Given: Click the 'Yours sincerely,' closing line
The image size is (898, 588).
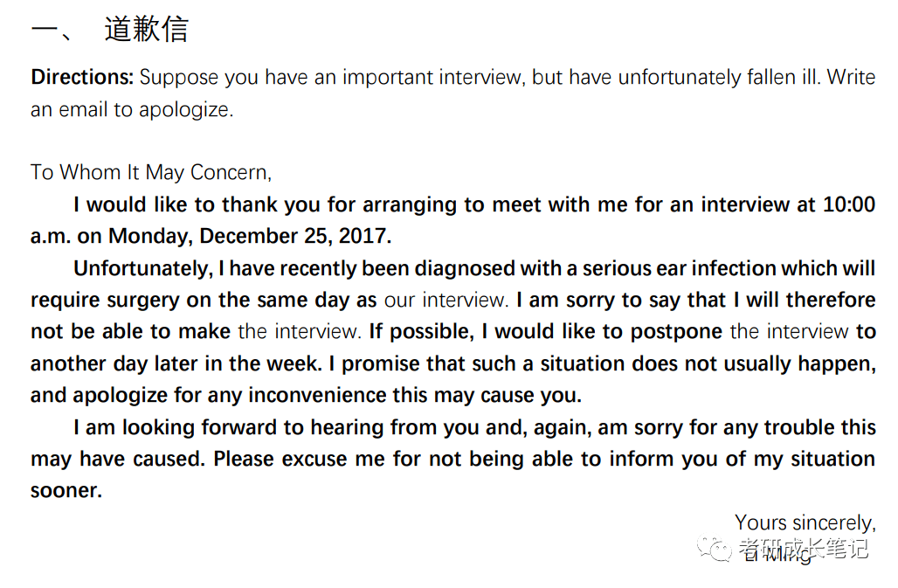Looking at the screenshot, I should click(x=805, y=522).
